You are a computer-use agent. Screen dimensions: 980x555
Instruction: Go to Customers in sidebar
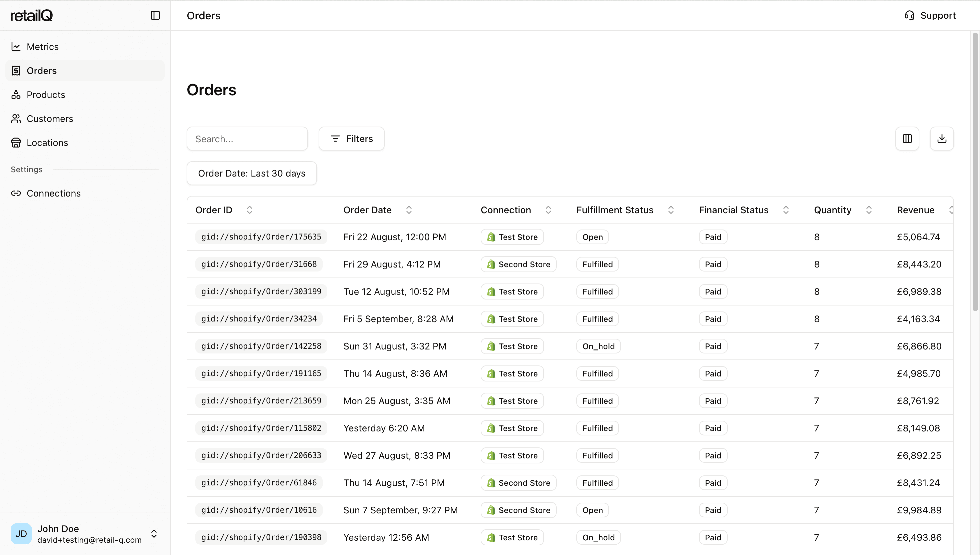[50, 119]
